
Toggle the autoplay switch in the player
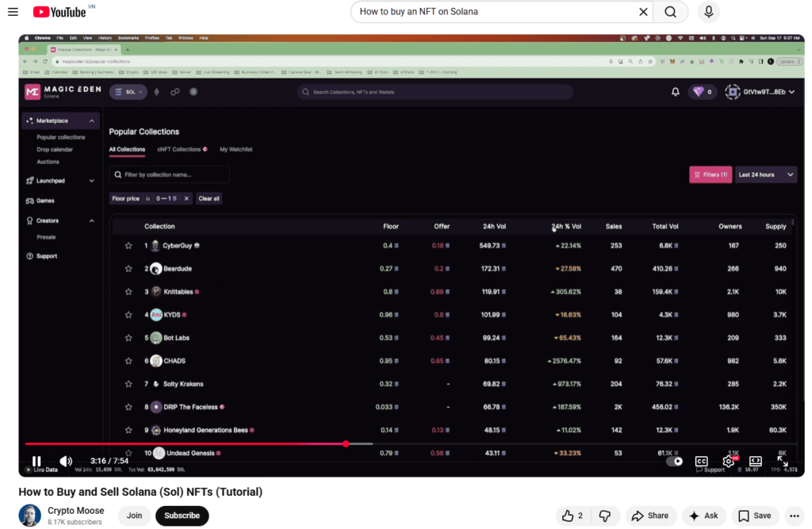674,461
